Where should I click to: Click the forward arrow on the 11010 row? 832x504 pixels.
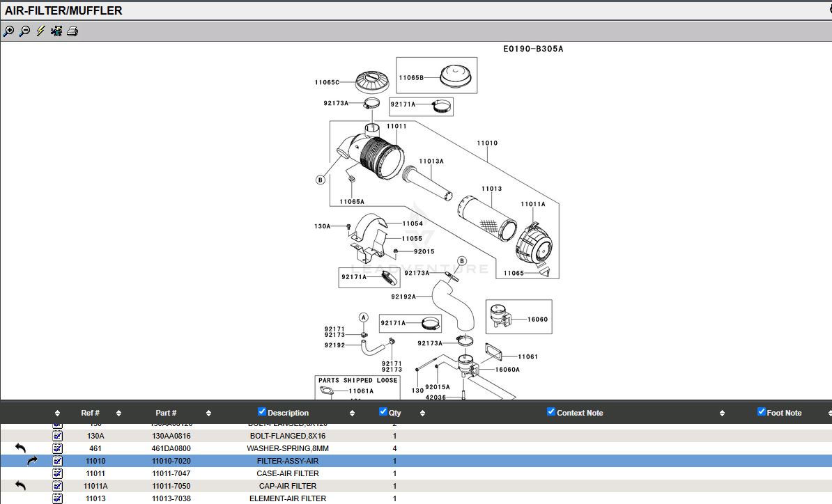pyautogui.click(x=32, y=461)
